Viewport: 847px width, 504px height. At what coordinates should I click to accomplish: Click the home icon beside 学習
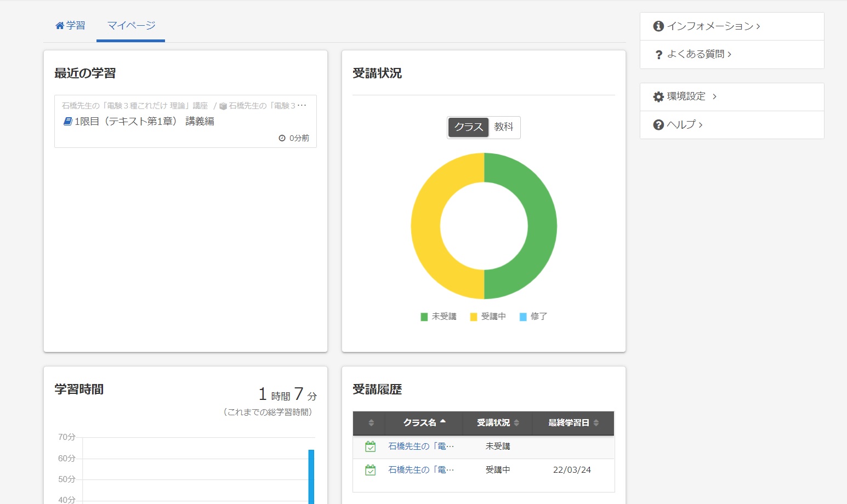60,26
